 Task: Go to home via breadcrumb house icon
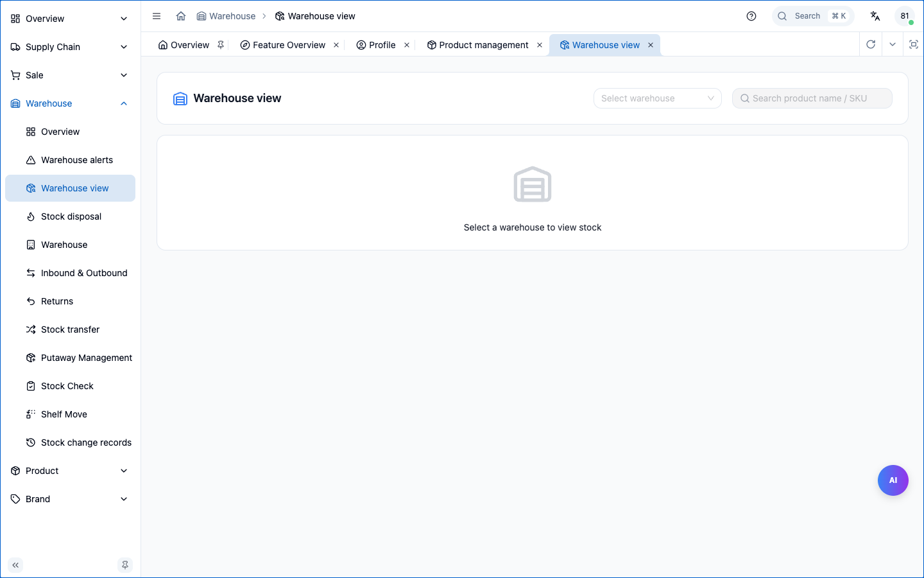181,16
